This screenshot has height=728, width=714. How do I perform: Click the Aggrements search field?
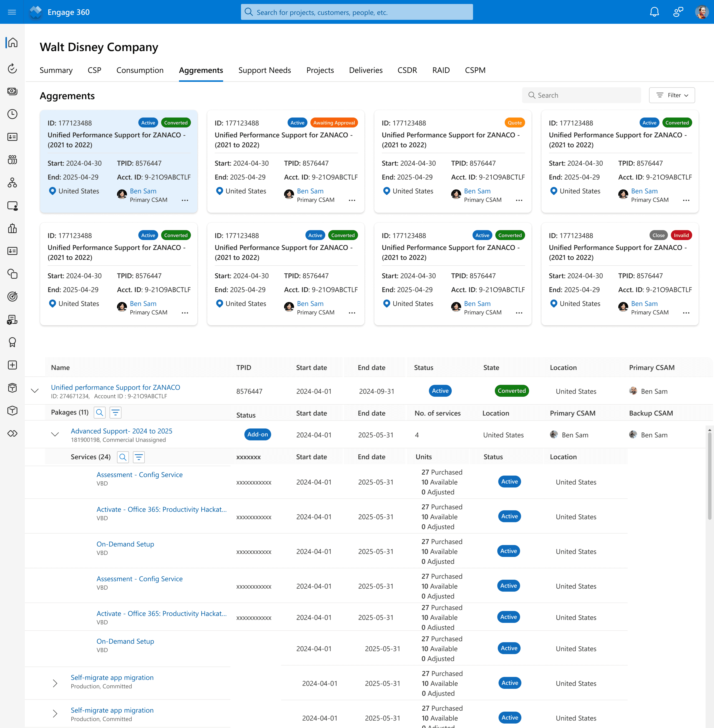[x=581, y=95]
